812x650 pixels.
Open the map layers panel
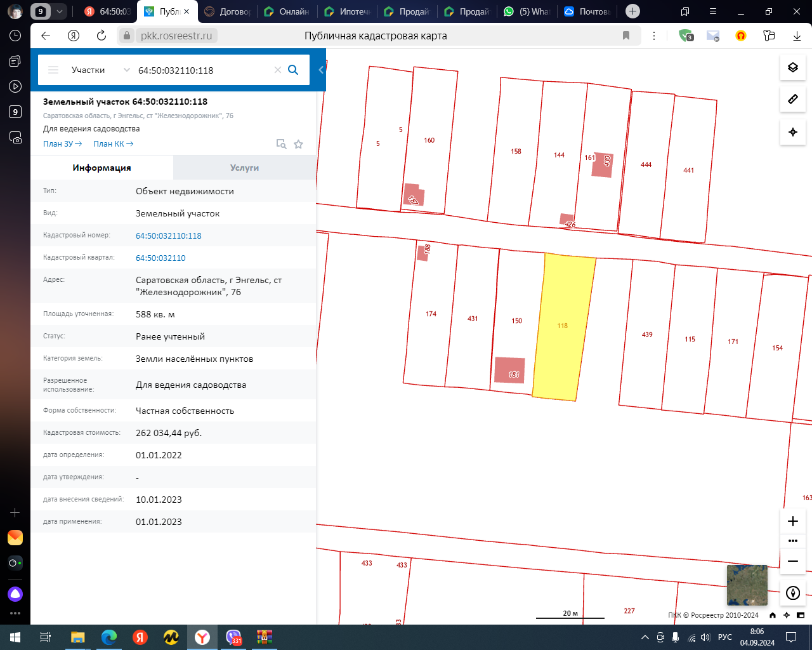click(793, 67)
